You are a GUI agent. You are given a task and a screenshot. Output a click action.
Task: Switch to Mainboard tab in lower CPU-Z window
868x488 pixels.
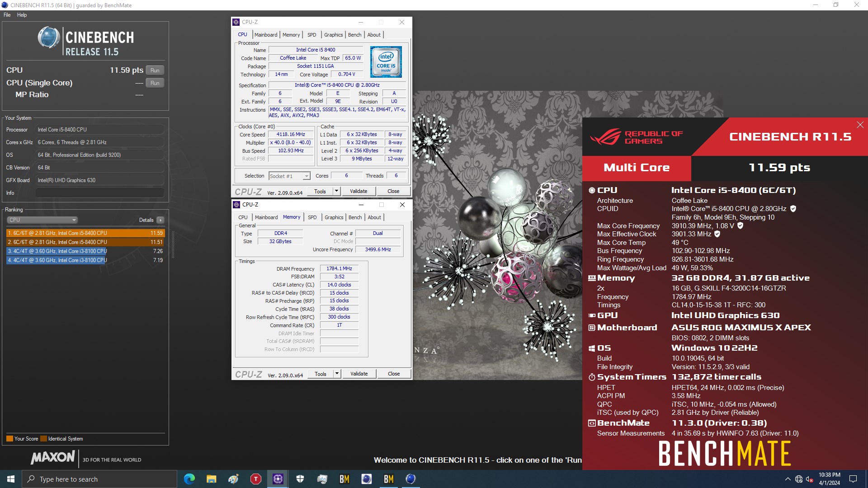(266, 217)
